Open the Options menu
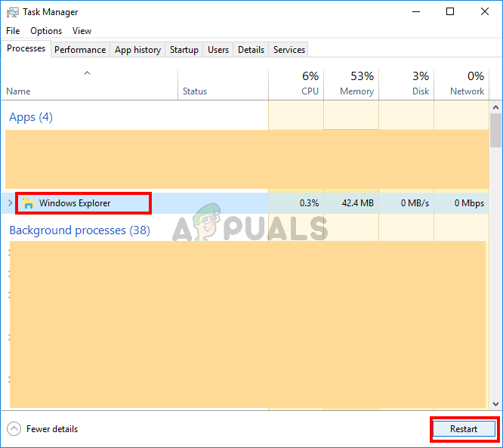This screenshot has height=448, width=503. click(46, 31)
